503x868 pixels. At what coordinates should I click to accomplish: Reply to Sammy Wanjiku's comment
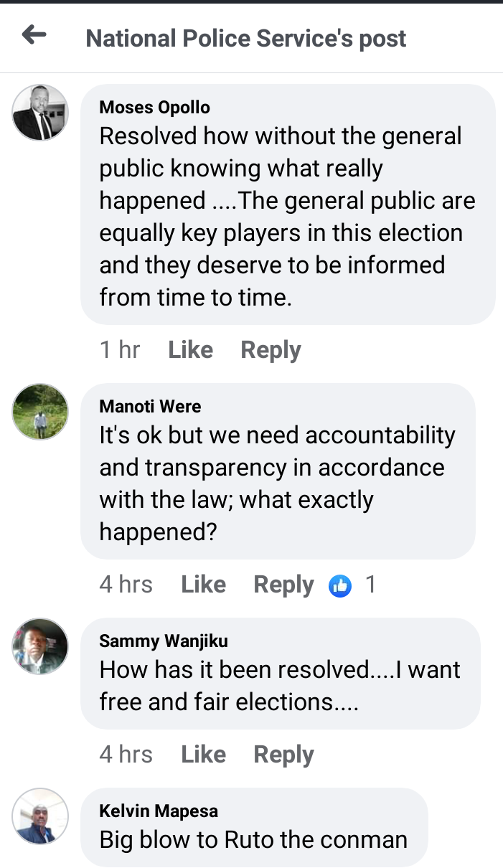point(284,755)
